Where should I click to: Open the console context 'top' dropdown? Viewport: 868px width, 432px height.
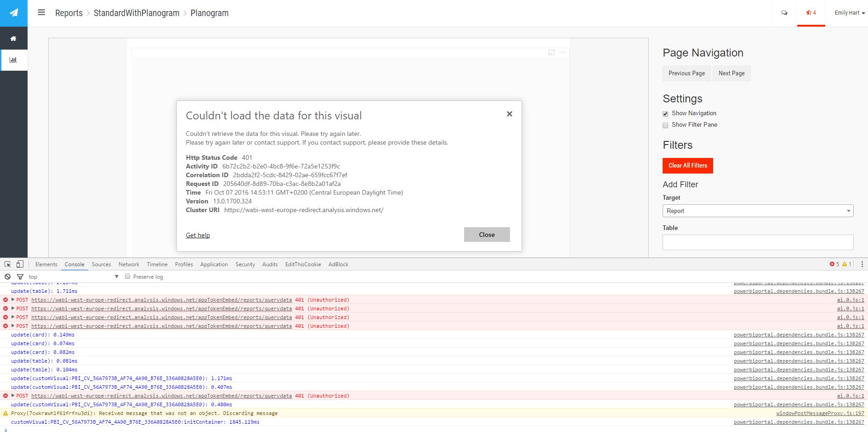[x=74, y=277]
